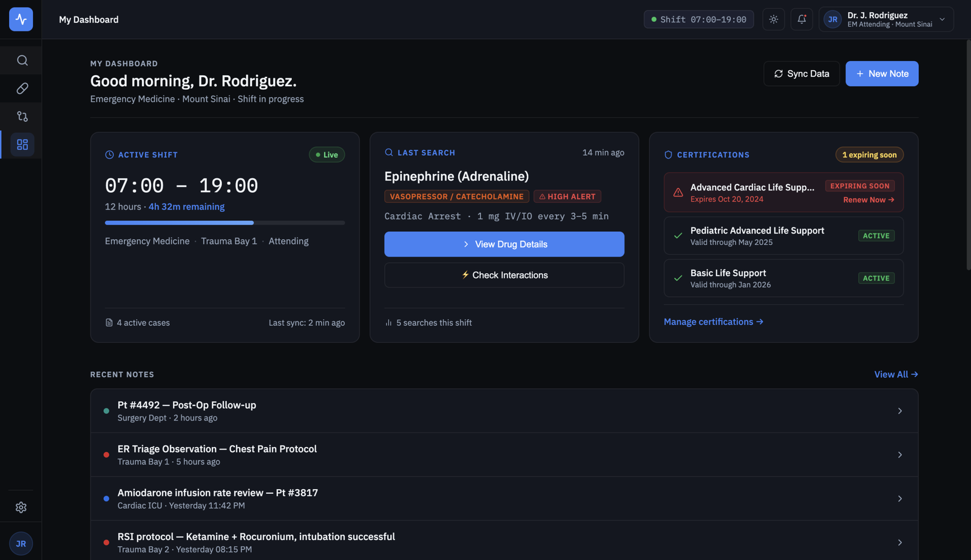This screenshot has height=560, width=971.
Task: Click the VASOPRESSOR / CATECHOLAMINE tag
Action: coord(456,197)
